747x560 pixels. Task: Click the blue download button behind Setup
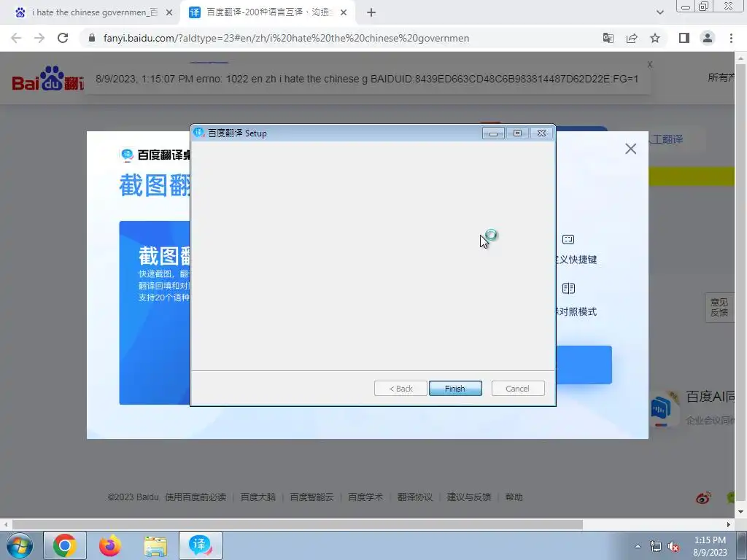click(x=584, y=365)
